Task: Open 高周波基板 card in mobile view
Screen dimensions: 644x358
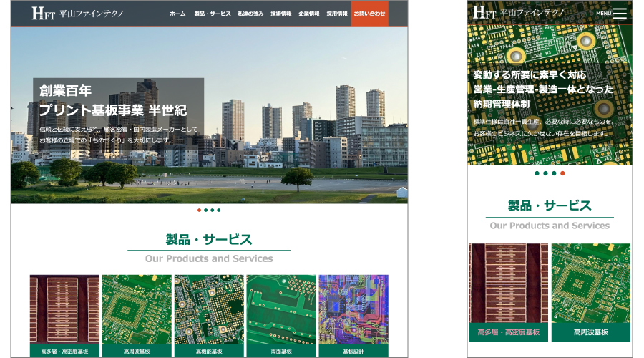Action: point(591,292)
